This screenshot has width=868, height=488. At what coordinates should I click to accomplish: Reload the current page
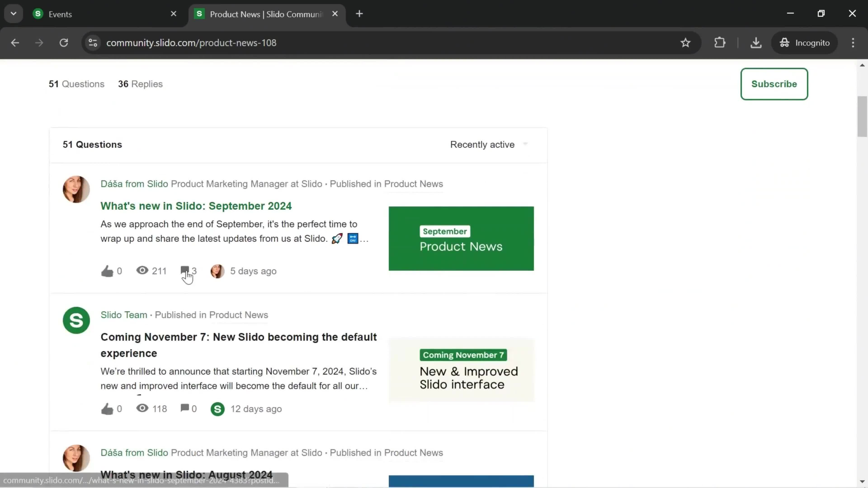click(64, 43)
